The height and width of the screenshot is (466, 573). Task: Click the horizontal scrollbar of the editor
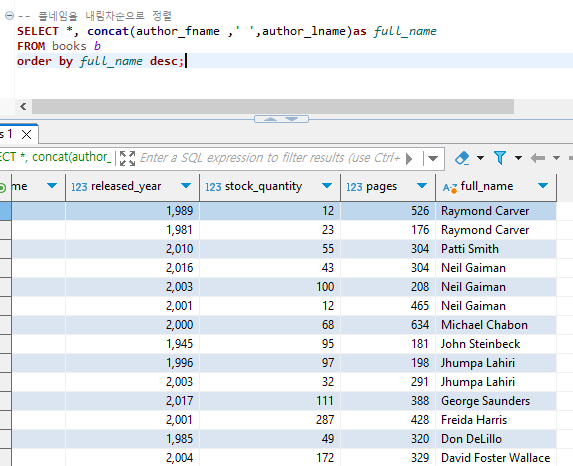click(x=273, y=106)
